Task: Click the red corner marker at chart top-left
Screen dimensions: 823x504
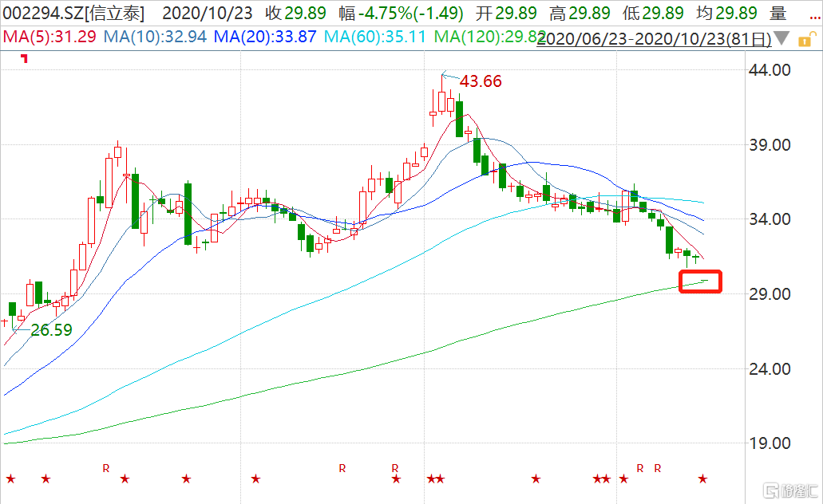Action: 24,58
